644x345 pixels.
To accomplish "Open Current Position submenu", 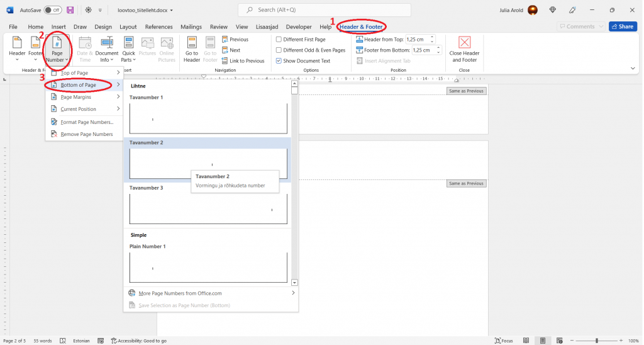I will (x=84, y=109).
